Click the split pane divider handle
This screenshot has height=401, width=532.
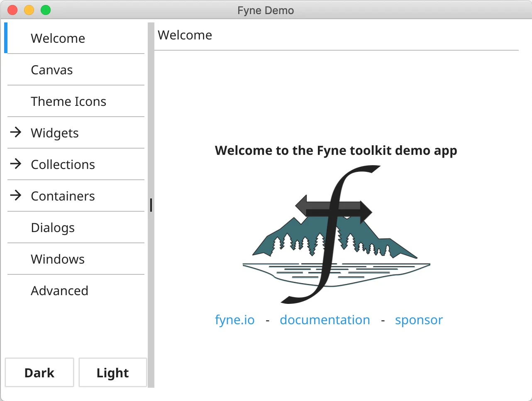tap(151, 205)
